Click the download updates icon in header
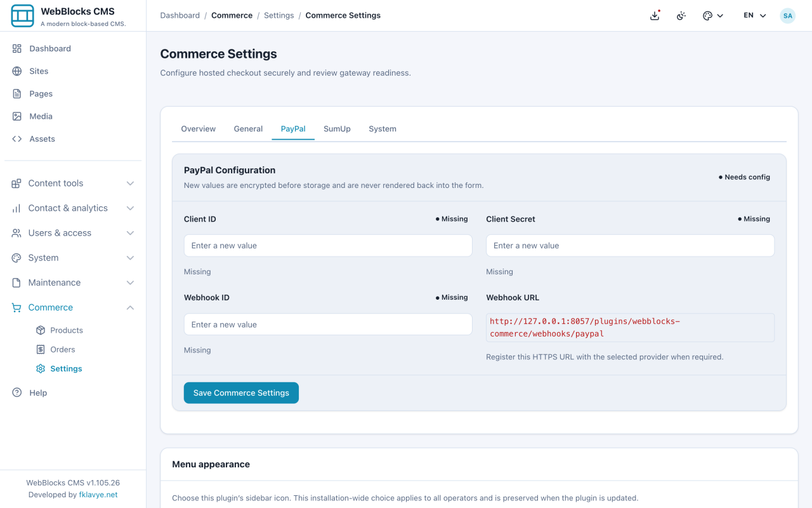Screen dimensions: 812x508 click(655, 15)
